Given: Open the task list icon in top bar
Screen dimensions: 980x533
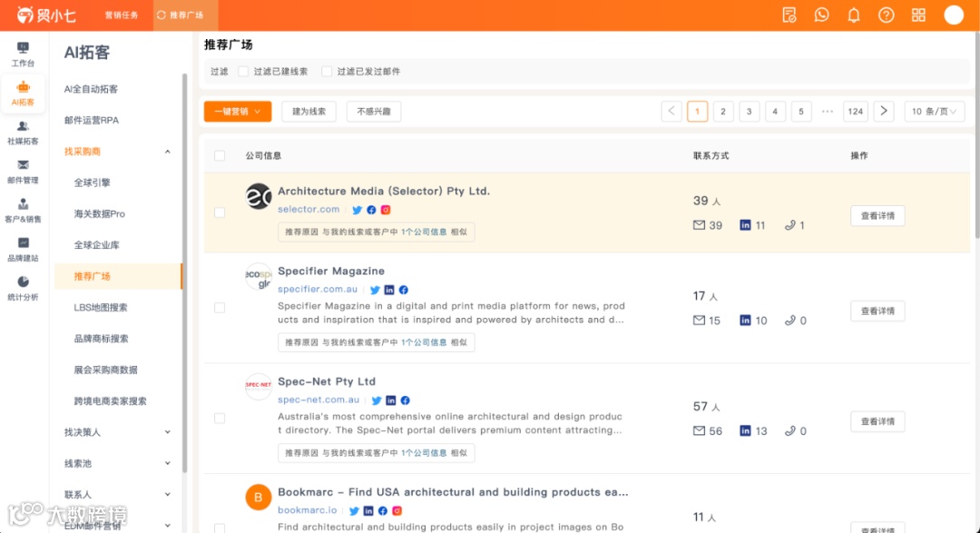Looking at the screenshot, I should click(x=789, y=15).
